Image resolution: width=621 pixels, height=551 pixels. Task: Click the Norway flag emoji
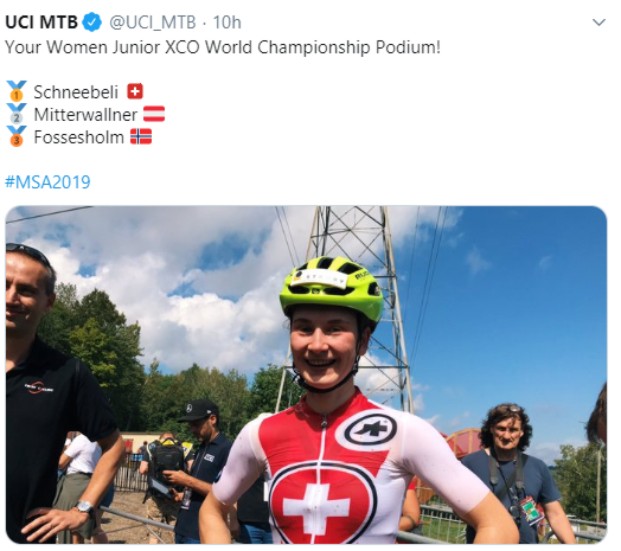pyautogui.click(x=141, y=137)
